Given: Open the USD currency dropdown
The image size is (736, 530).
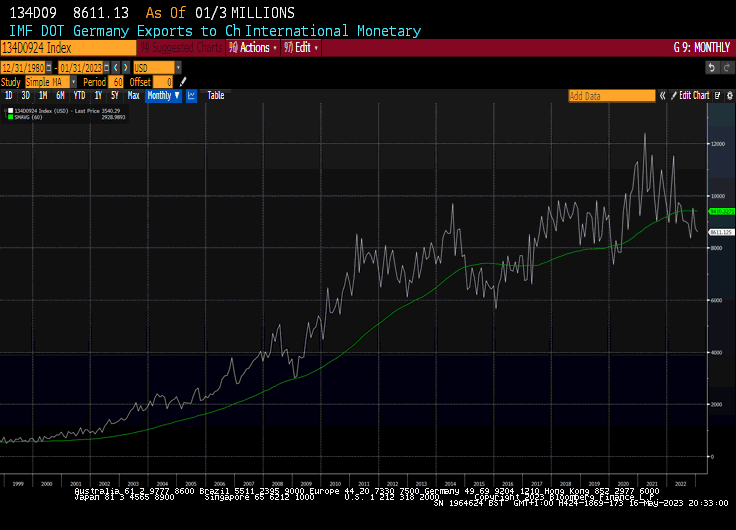Looking at the screenshot, I should click(x=178, y=67).
